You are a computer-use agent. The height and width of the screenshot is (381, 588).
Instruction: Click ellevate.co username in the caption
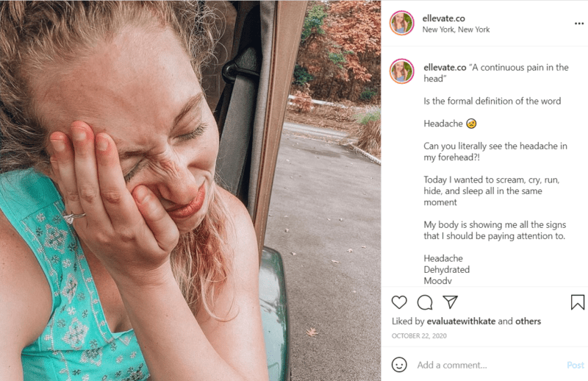445,67
